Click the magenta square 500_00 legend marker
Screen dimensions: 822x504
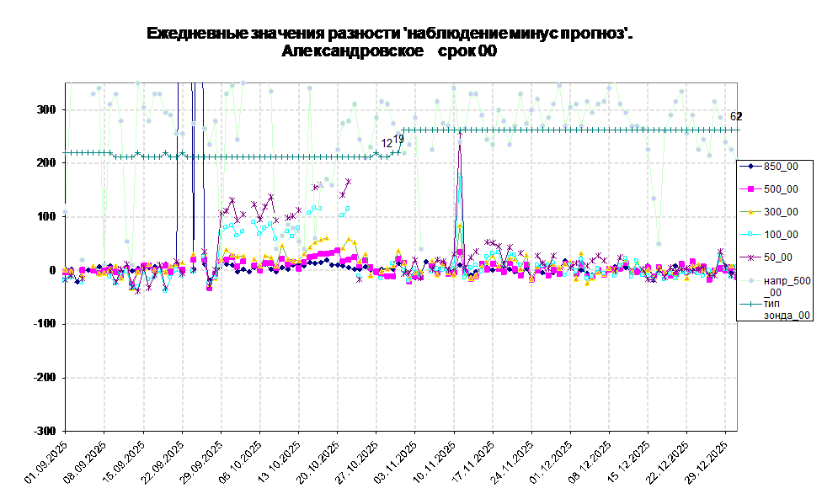tap(750, 189)
